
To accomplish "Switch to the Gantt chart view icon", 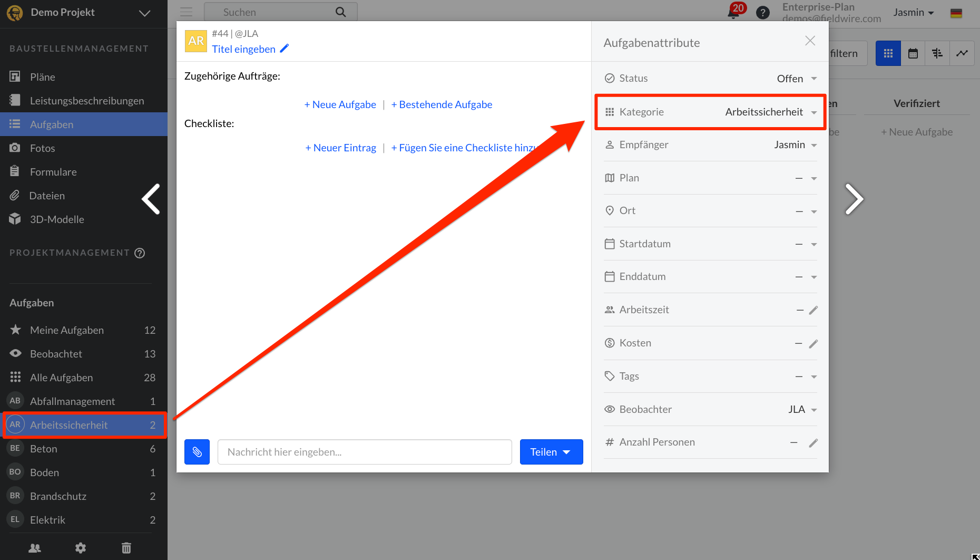I will tap(937, 53).
